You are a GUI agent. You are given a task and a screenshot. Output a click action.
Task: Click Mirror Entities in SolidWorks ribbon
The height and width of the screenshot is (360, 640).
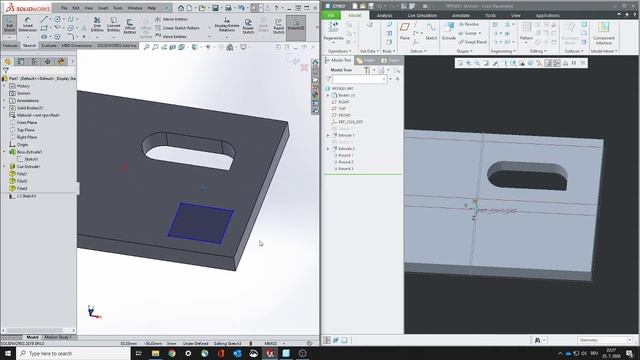point(171,19)
